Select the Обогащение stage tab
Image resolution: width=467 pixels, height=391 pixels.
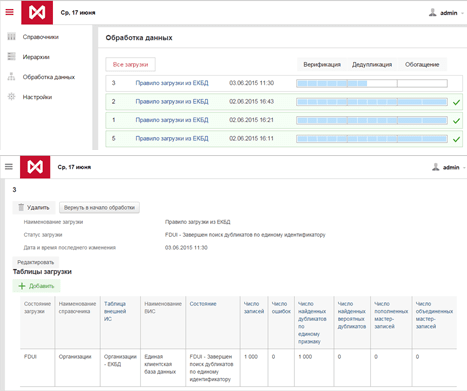coord(422,64)
